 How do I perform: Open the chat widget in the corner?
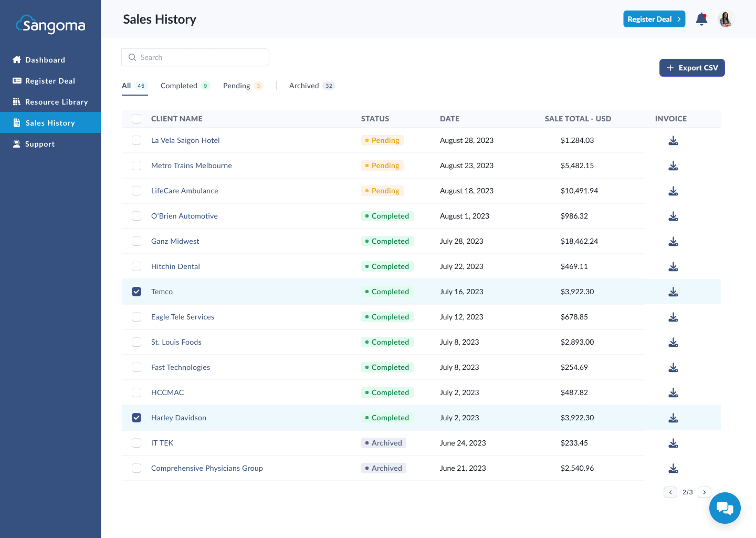725,508
